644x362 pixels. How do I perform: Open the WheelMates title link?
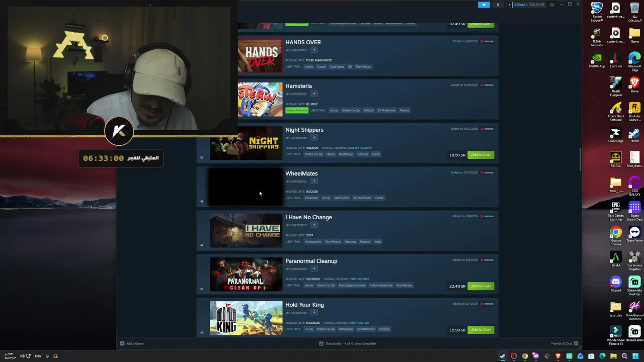301,173
